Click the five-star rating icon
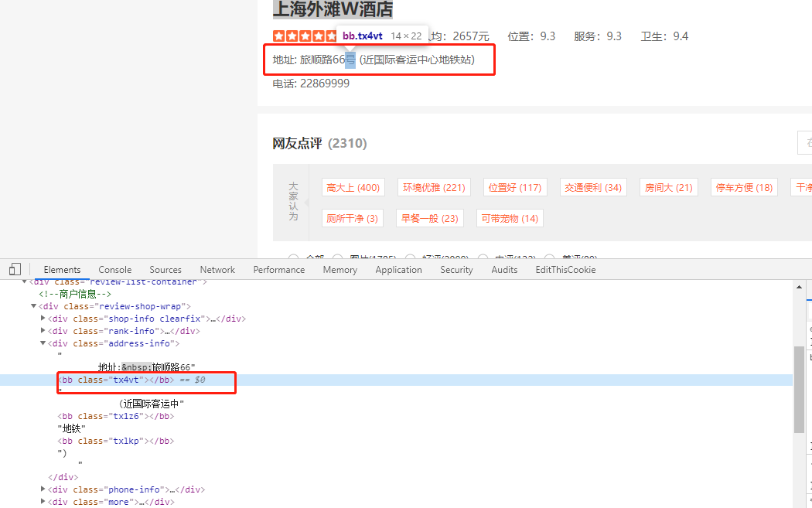 point(305,36)
